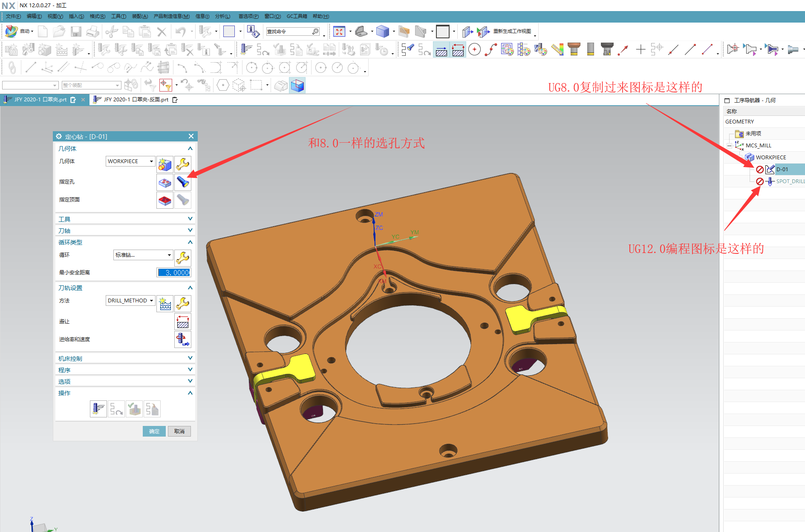Click the Create Geometry icon in the insert toolbar
Viewport: 805px width, 532px height.
[45, 49]
